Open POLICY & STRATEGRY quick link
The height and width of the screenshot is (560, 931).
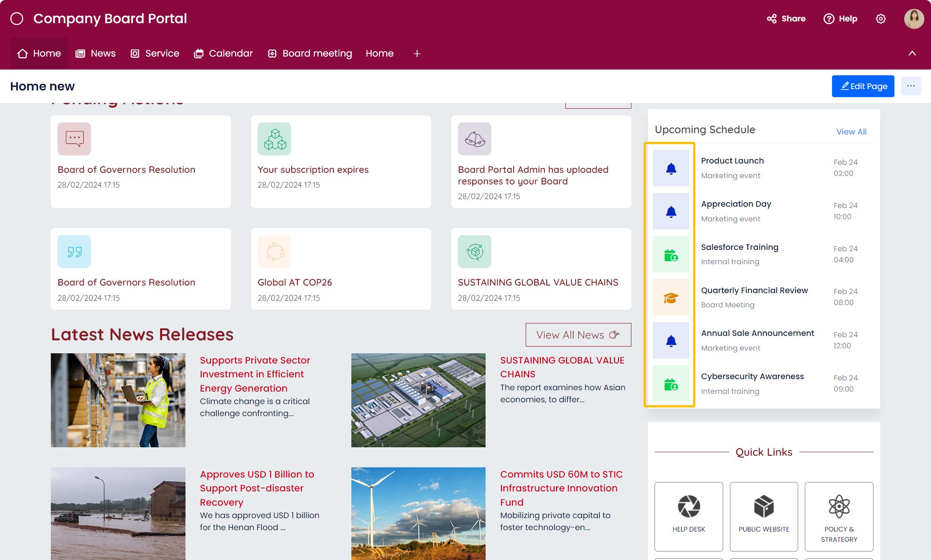tap(839, 517)
